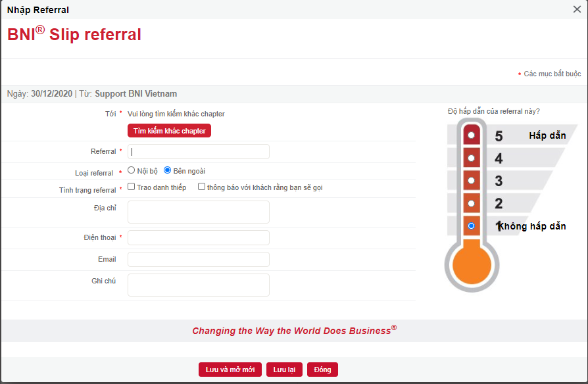
Task: Click the Tình trạng referral field label
Action: point(87,190)
